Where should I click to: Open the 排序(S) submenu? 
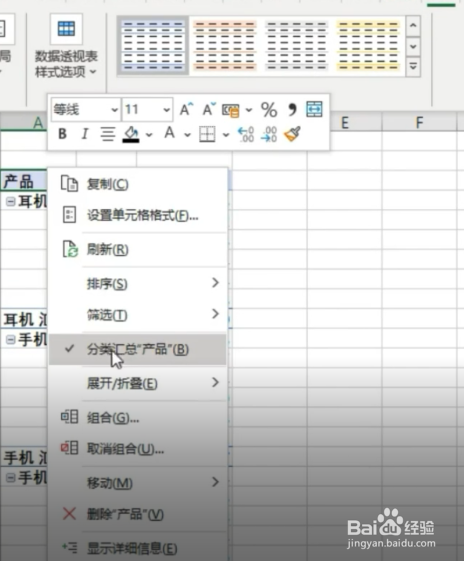tap(138, 284)
